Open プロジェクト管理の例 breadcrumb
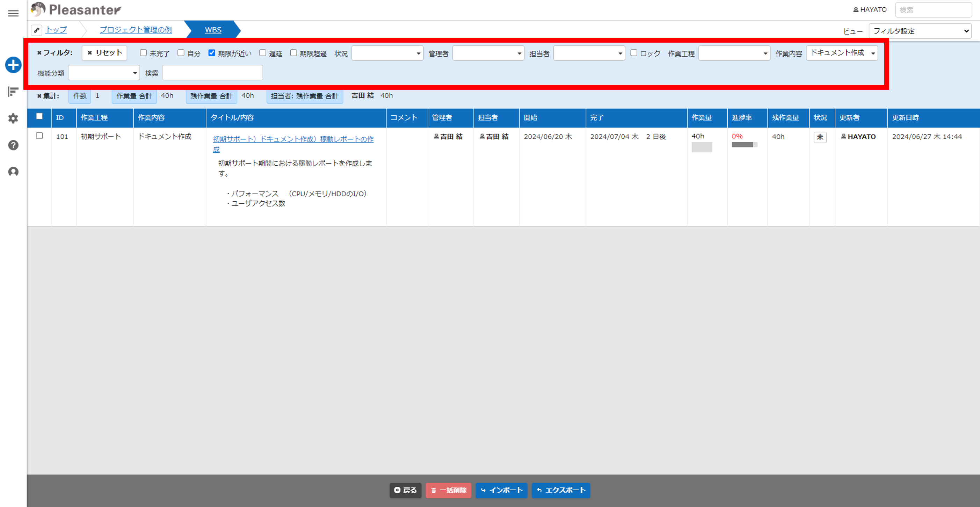The width and height of the screenshot is (980, 507). click(136, 30)
